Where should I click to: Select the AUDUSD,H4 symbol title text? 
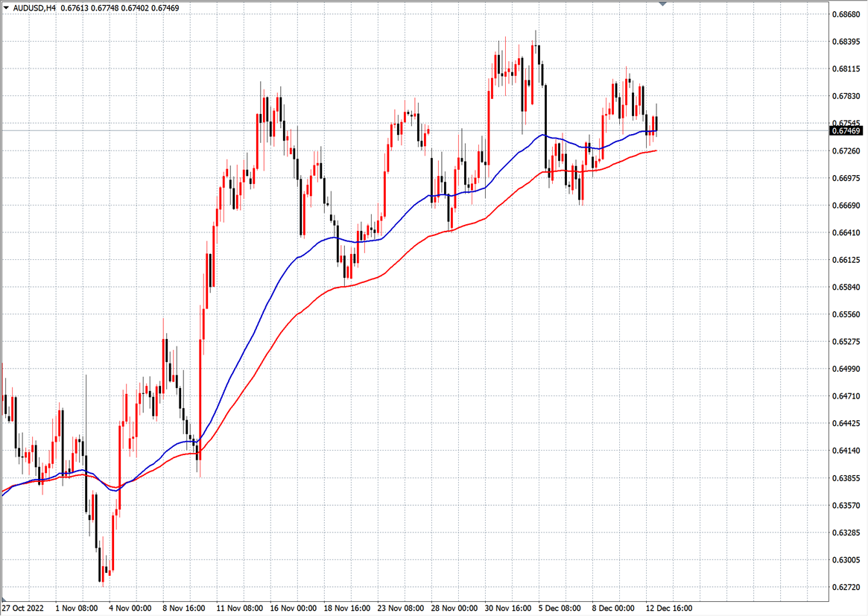(x=35, y=7)
